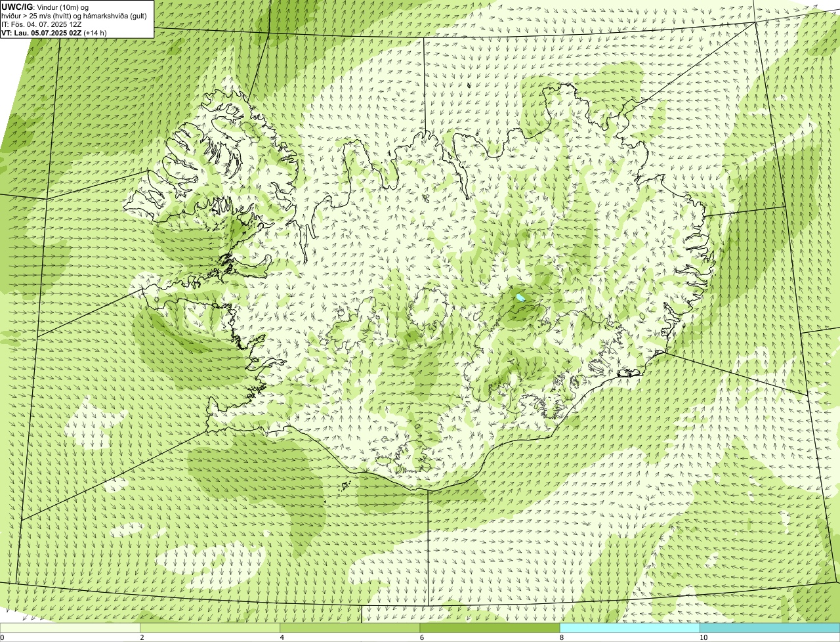Click the title line 'UWC/IG: Vindur (10m) og'

pyautogui.click(x=45, y=7)
